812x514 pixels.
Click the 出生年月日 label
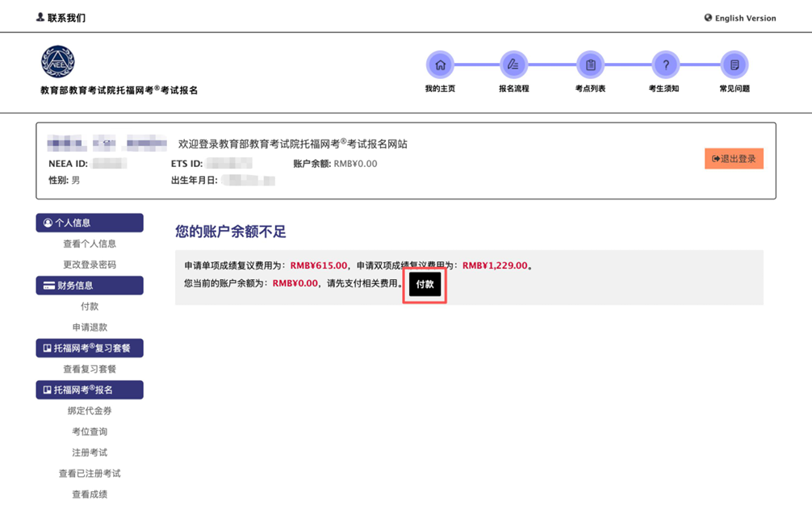click(195, 180)
